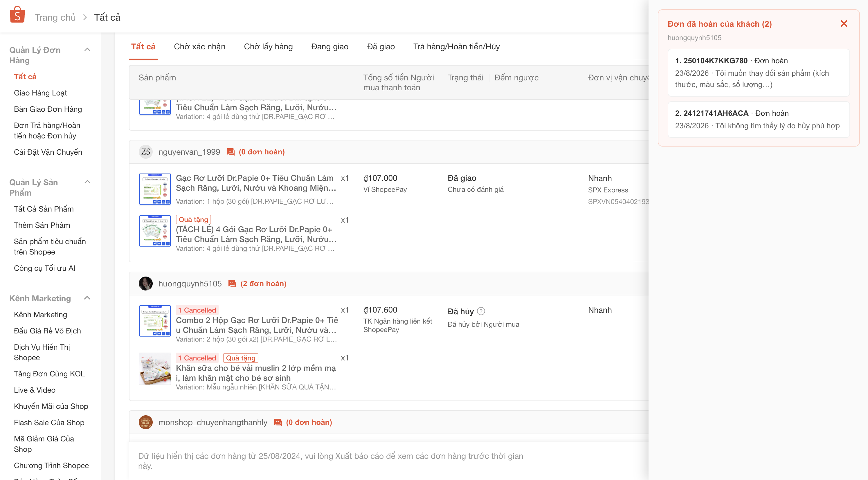Open Bàn Giao Đơn Hàng in sidebar

(48, 109)
